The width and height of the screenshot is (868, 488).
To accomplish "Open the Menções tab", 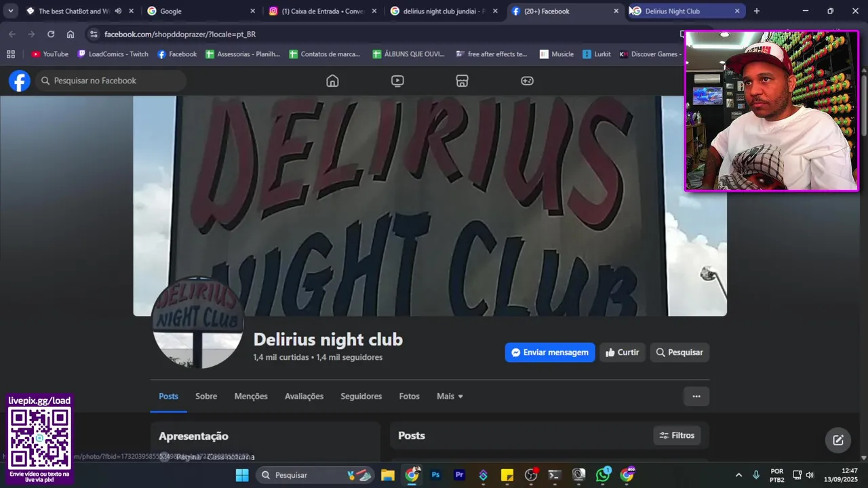I will pyautogui.click(x=251, y=396).
